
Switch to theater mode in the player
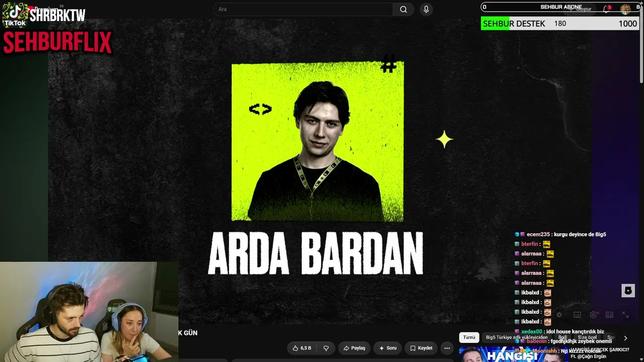[609, 315]
